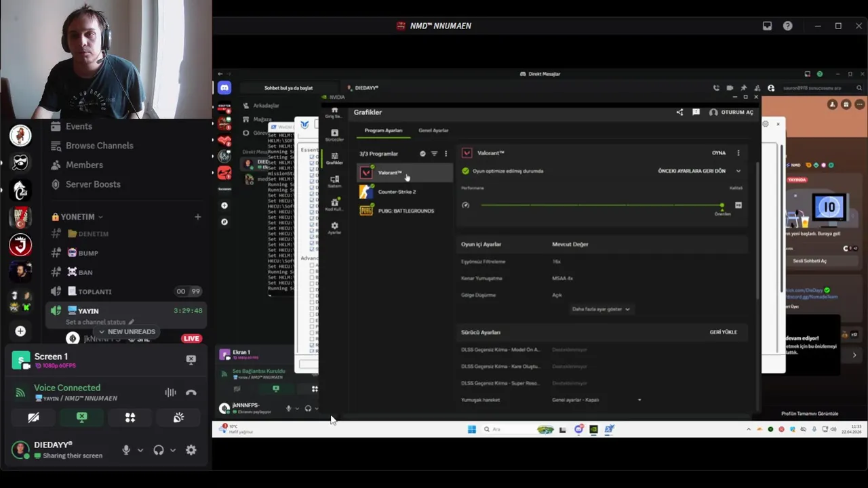This screenshot has width=868, height=488.
Task: Click OTURUM AÇ sign-in button
Action: click(x=732, y=113)
